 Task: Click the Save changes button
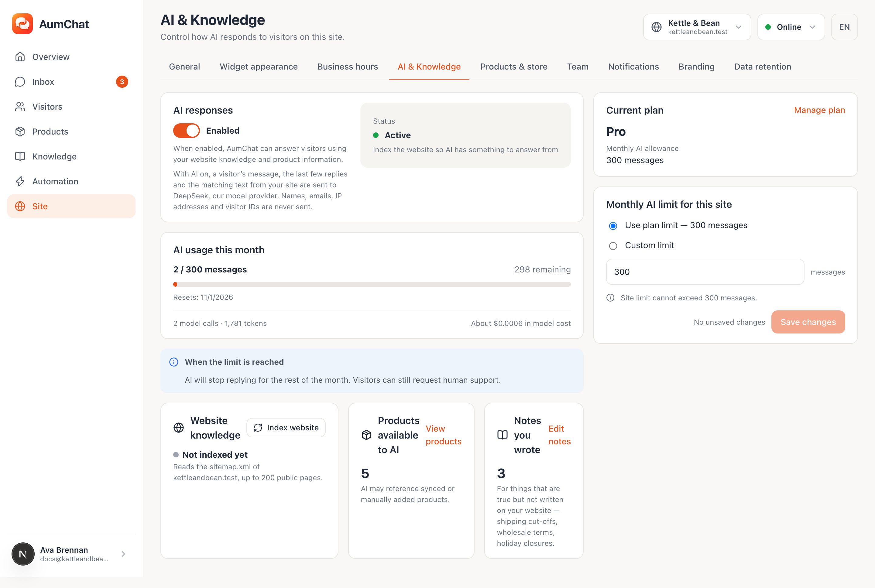pos(808,322)
